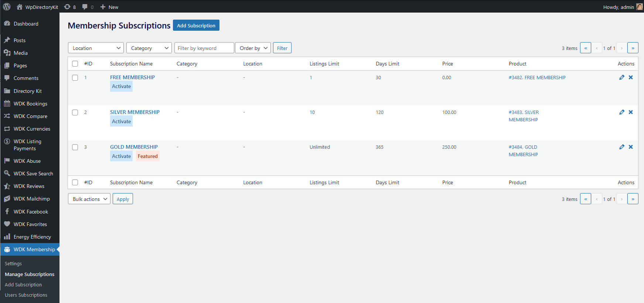Screen dimensions: 644x303
Task: Open Settings submenu item
Action: pos(13,263)
